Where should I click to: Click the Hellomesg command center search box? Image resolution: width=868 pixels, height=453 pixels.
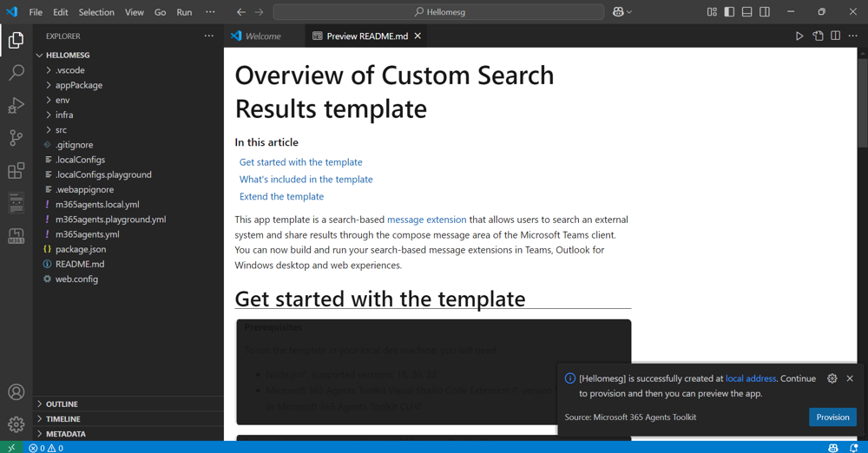pyautogui.click(x=438, y=11)
